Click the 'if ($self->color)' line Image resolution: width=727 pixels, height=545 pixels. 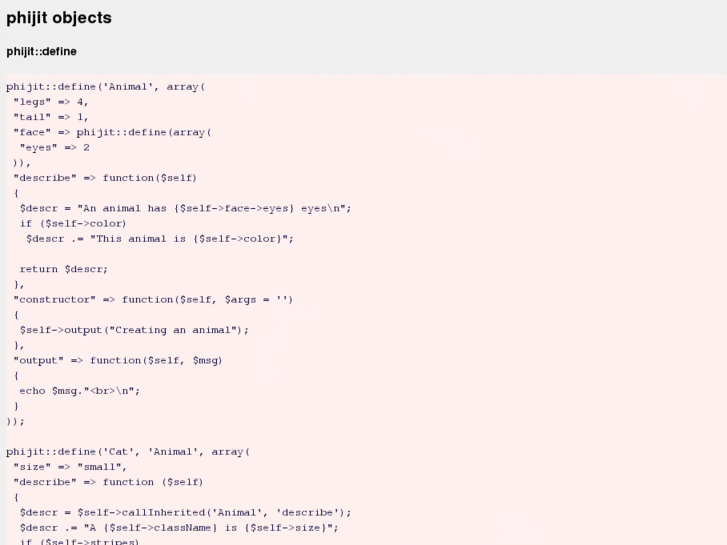point(73,223)
